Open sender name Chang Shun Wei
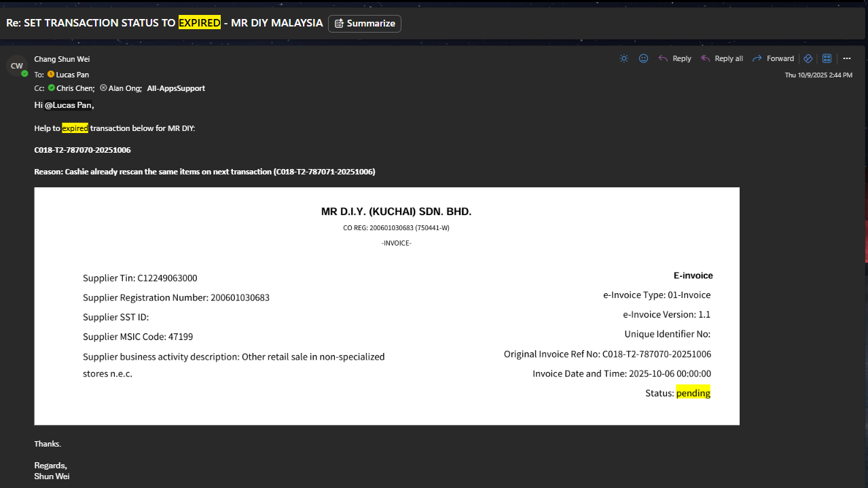 click(x=62, y=59)
